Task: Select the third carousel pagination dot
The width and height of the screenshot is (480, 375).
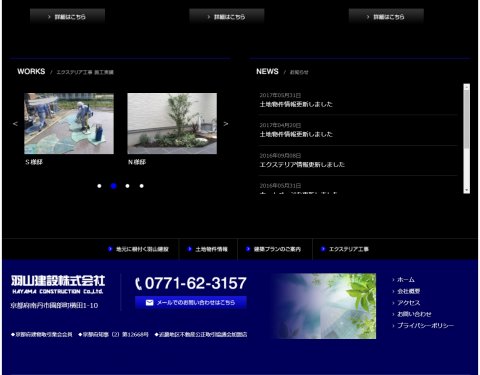Action: click(127, 186)
